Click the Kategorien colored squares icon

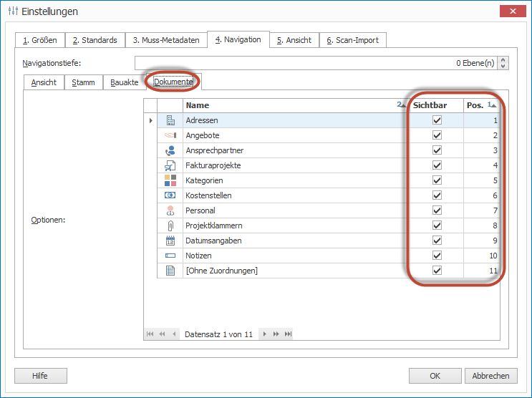170,180
